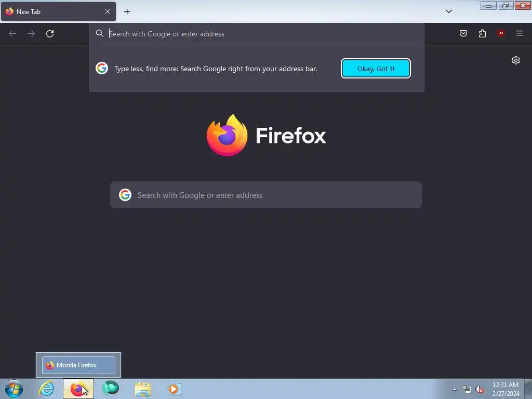
Task: Click the Firefox taskbar icon
Action: click(x=78, y=389)
